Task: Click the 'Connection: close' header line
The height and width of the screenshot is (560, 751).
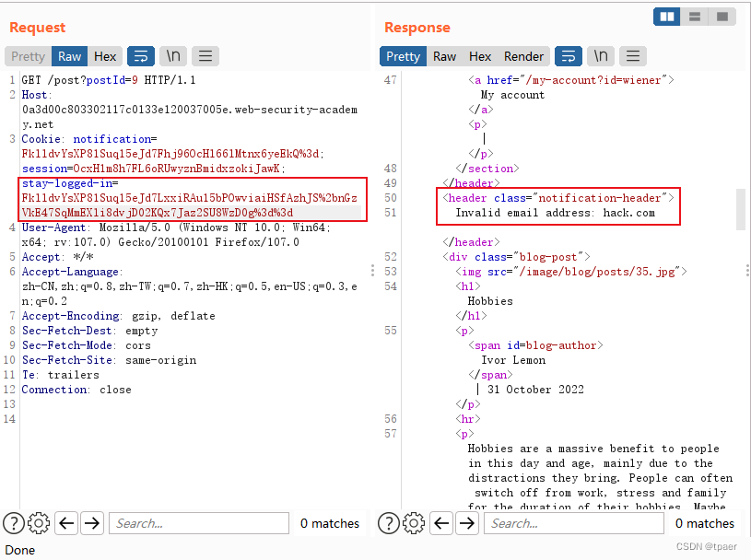Action: [76, 390]
